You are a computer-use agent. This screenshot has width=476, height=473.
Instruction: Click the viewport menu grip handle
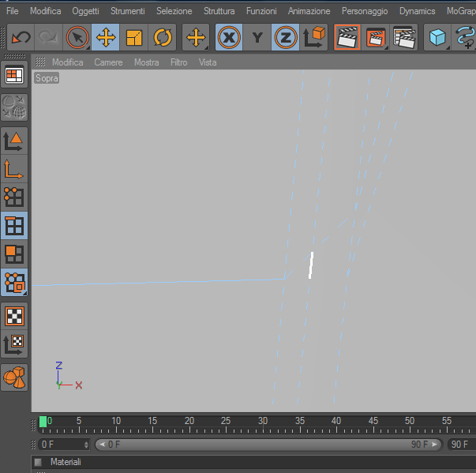[x=40, y=62]
